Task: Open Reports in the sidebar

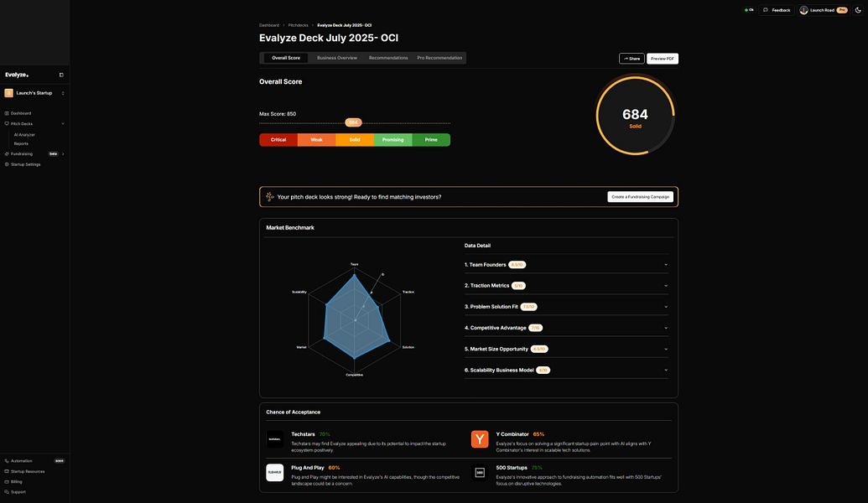Action: (21, 143)
